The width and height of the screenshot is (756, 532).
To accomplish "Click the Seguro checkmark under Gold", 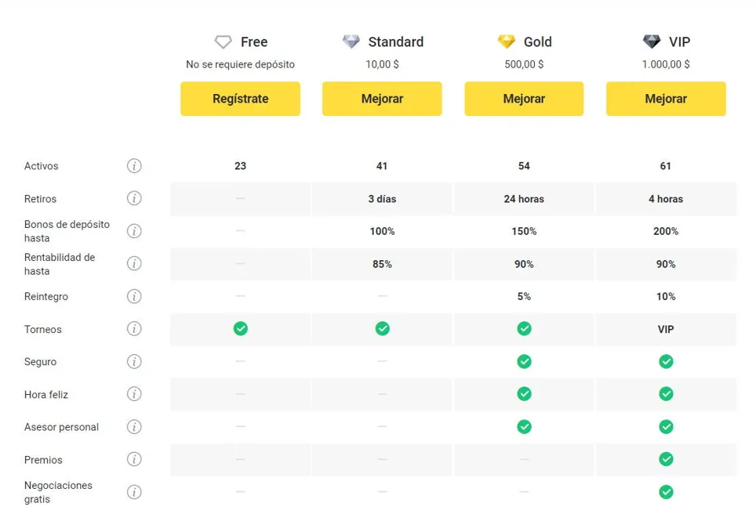I will click(x=524, y=361).
